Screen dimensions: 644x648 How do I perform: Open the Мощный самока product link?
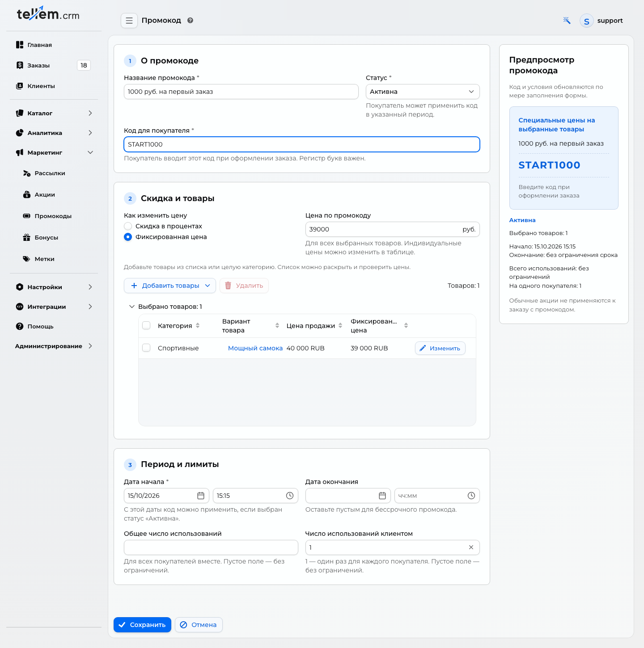(255, 348)
